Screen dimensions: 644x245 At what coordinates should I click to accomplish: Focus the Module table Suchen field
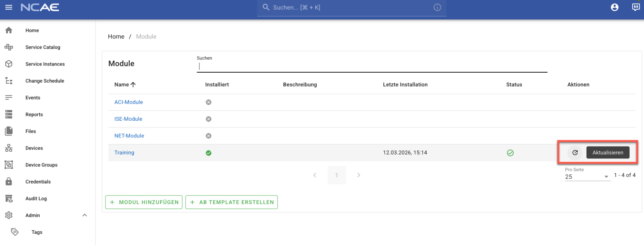pos(372,66)
